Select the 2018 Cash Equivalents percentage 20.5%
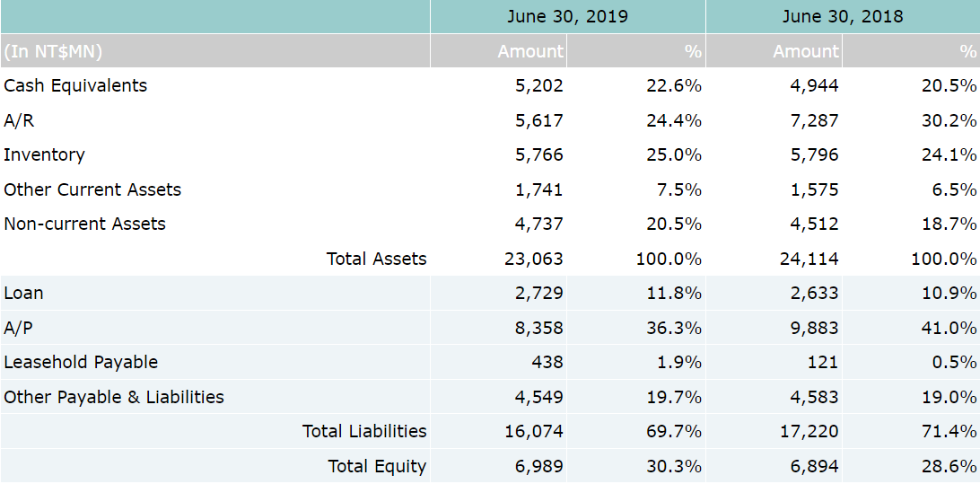The width and height of the screenshot is (980, 484). tap(949, 85)
